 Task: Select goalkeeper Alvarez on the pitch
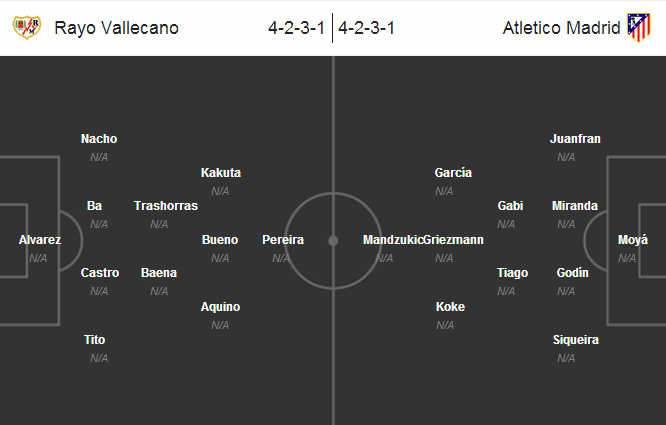pos(40,240)
